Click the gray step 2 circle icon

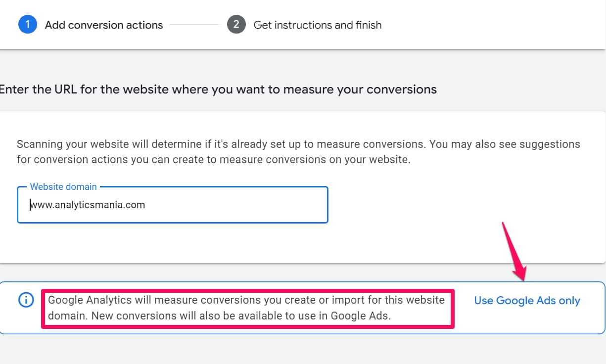tap(236, 24)
